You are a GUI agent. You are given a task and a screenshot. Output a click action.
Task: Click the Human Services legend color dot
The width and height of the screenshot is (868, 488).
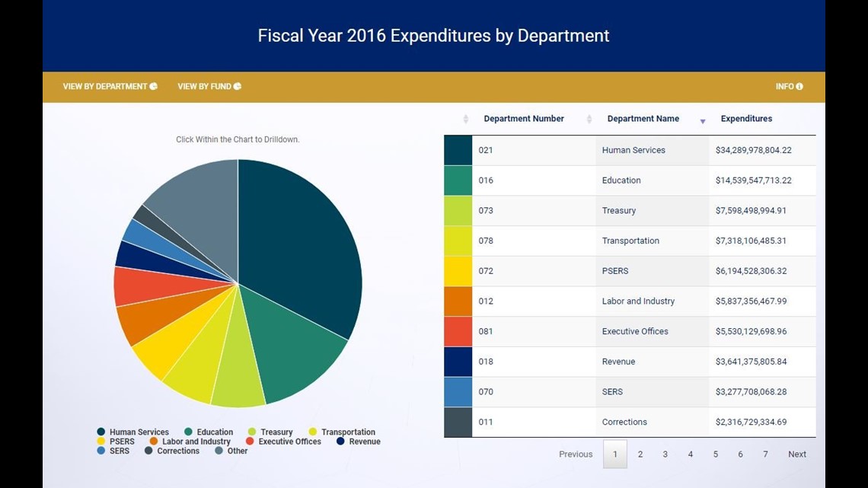[x=102, y=432]
